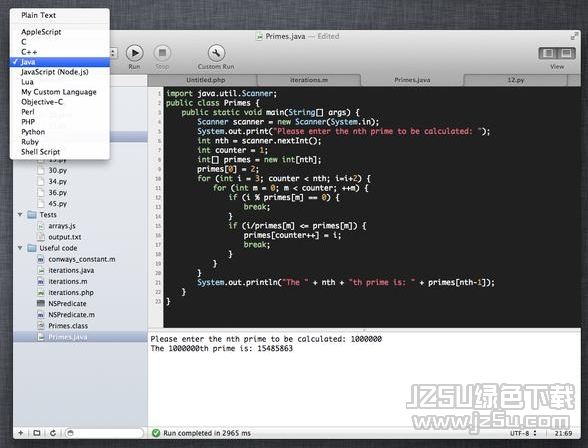The height and width of the screenshot is (448, 588).
Task: Select PHP from language menu
Action: 28,122
